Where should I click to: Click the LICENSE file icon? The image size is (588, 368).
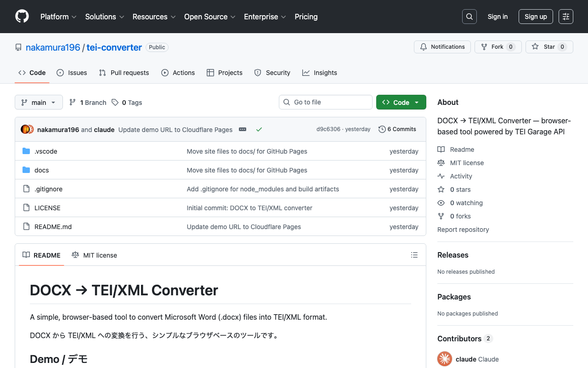(x=26, y=207)
